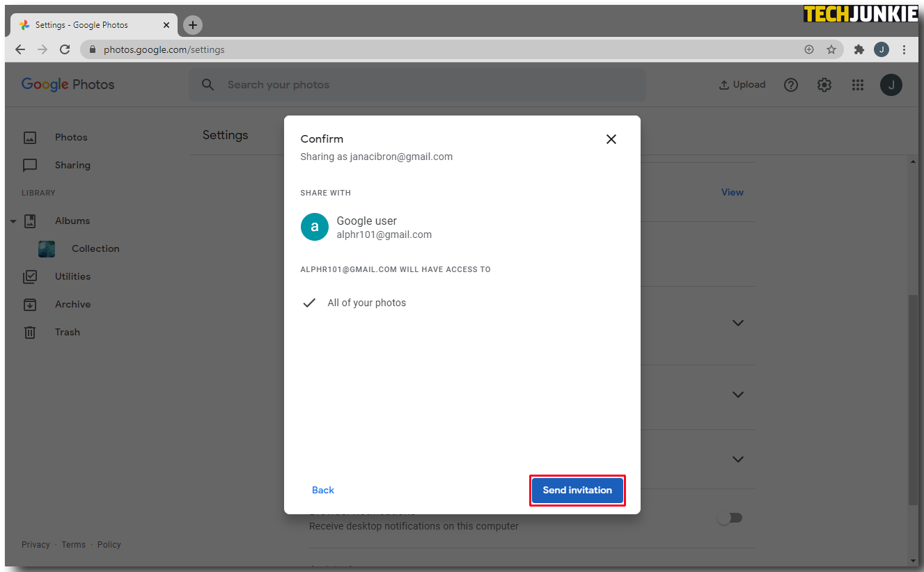Reload the page with browser refresh icon
Image resolution: width=924 pixels, height=572 pixels.
pos(65,49)
